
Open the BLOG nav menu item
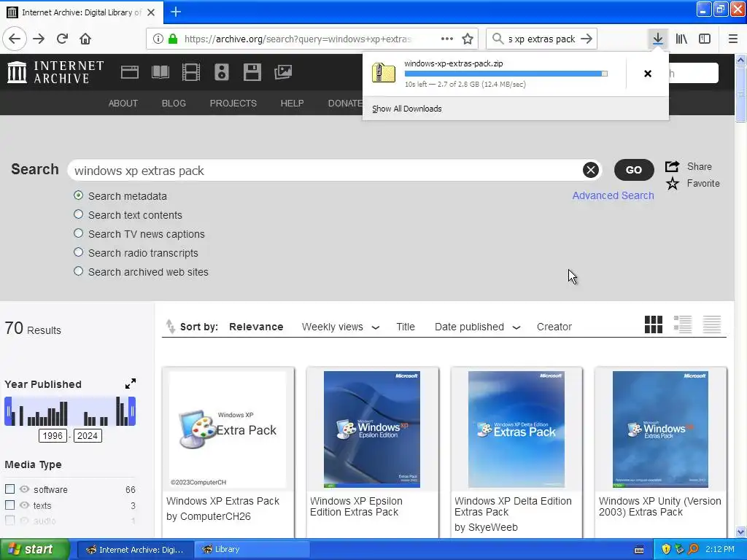pyautogui.click(x=174, y=104)
